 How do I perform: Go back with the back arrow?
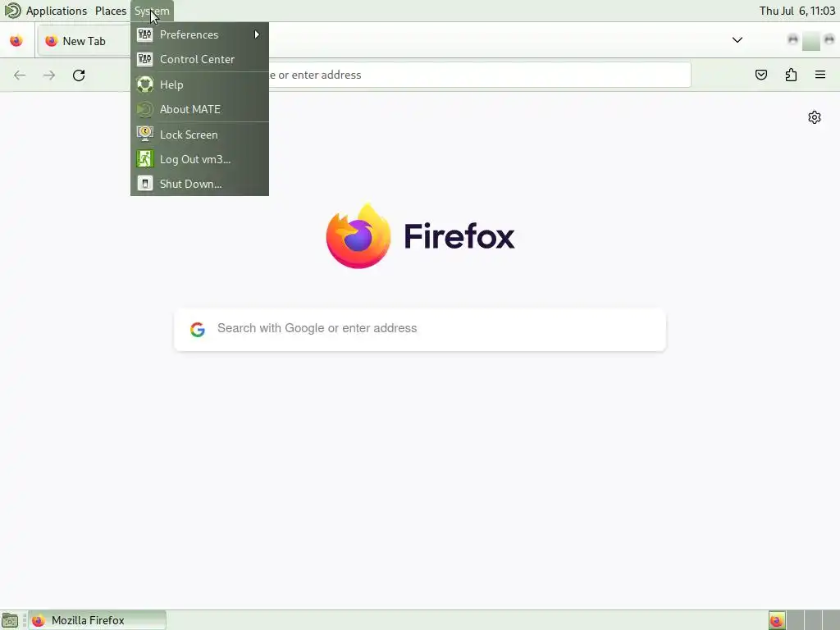tap(20, 75)
